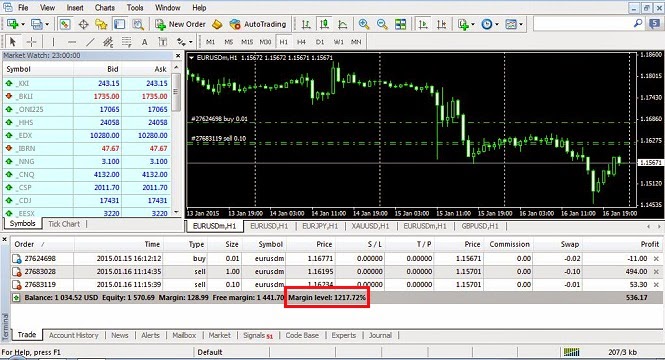Click the Indicators list icon
This screenshot has height=360, width=665.
[x=463, y=25]
